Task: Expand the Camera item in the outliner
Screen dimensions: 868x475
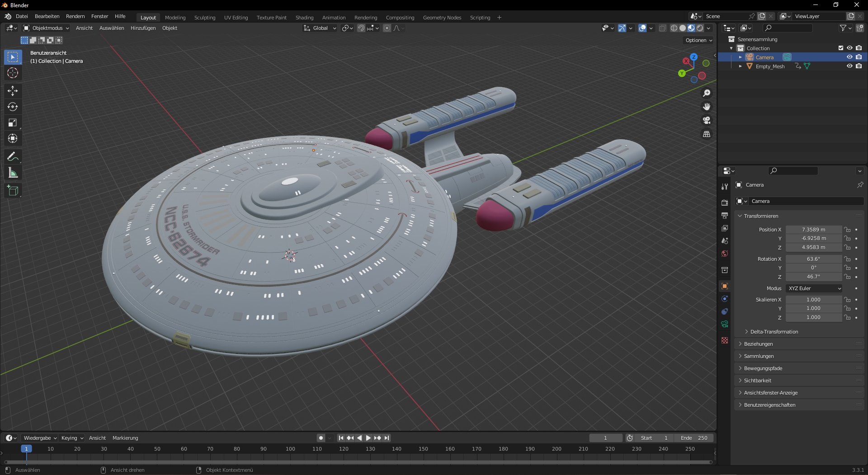Action: 740,57
